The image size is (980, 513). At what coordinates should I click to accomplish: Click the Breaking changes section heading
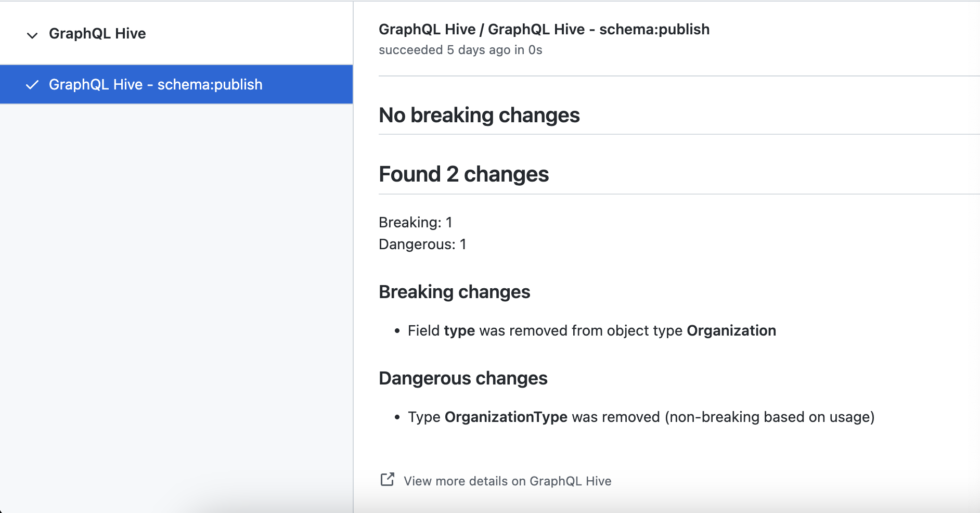click(x=454, y=292)
